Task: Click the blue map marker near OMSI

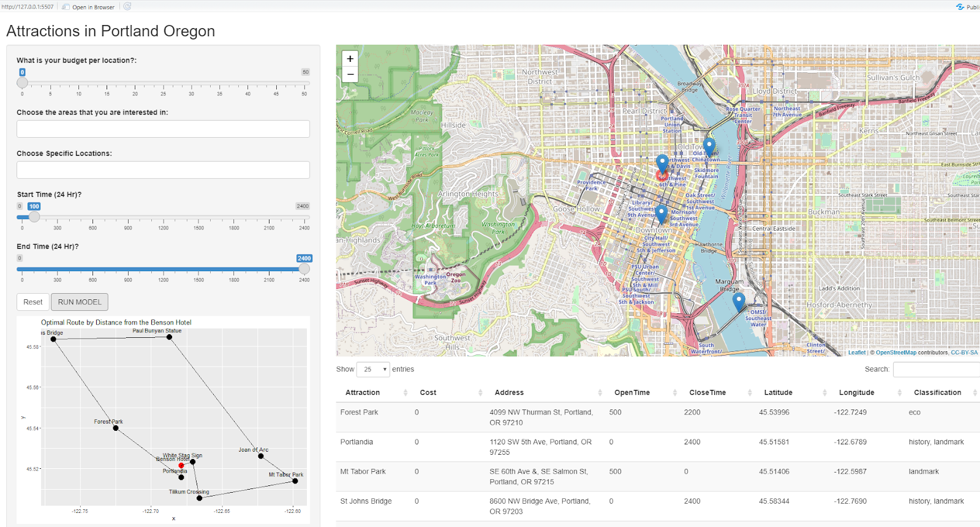Action: [739, 301]
